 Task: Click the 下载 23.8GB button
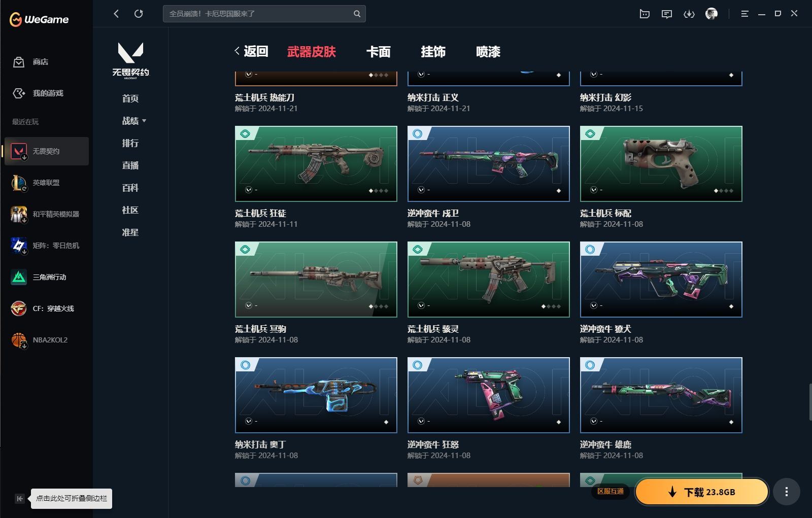(701, 492)
